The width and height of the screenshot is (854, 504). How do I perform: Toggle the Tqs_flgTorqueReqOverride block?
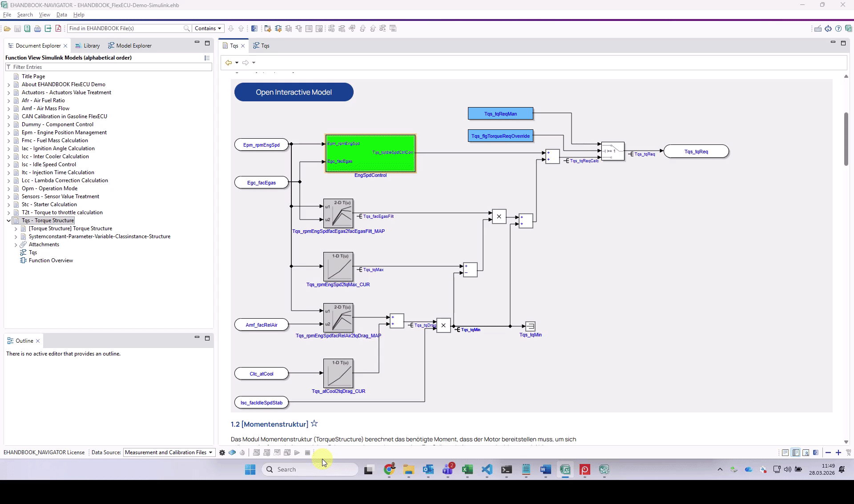pyautogui.click(x=500, y=136)
